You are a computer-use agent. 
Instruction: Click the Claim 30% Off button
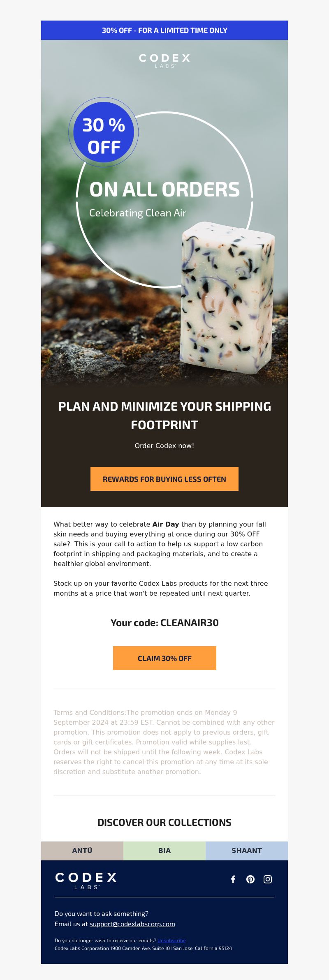click(x=164, y=658)
